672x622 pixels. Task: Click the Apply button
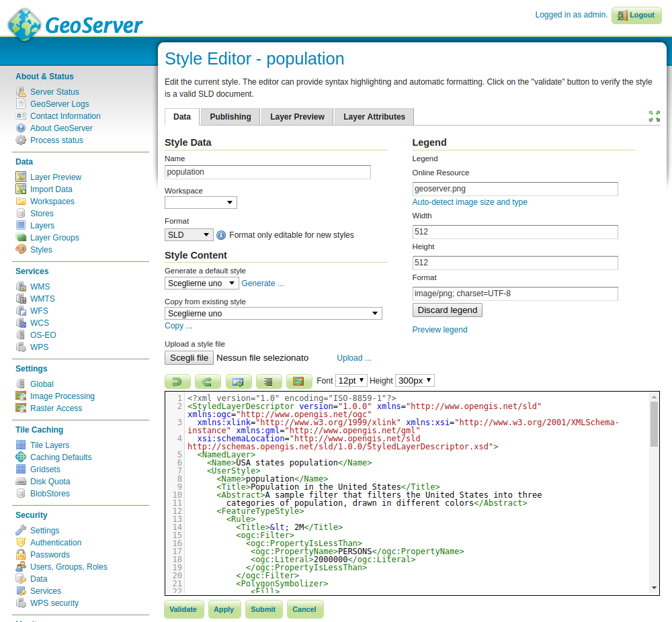pos(224,609)
